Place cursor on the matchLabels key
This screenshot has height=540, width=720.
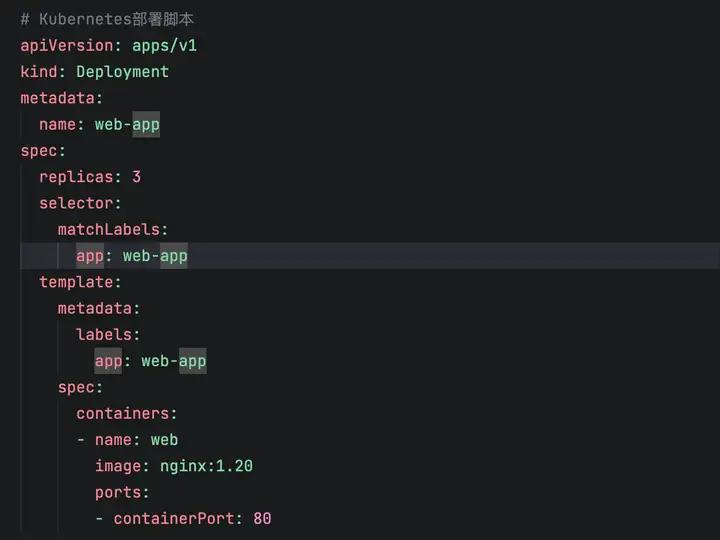109,230
